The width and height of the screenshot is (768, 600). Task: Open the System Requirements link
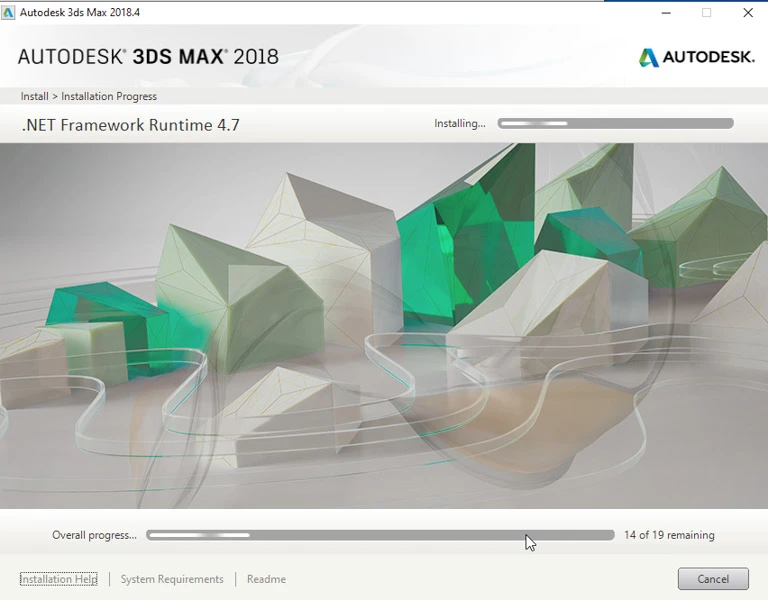click(x=172, y=579)
